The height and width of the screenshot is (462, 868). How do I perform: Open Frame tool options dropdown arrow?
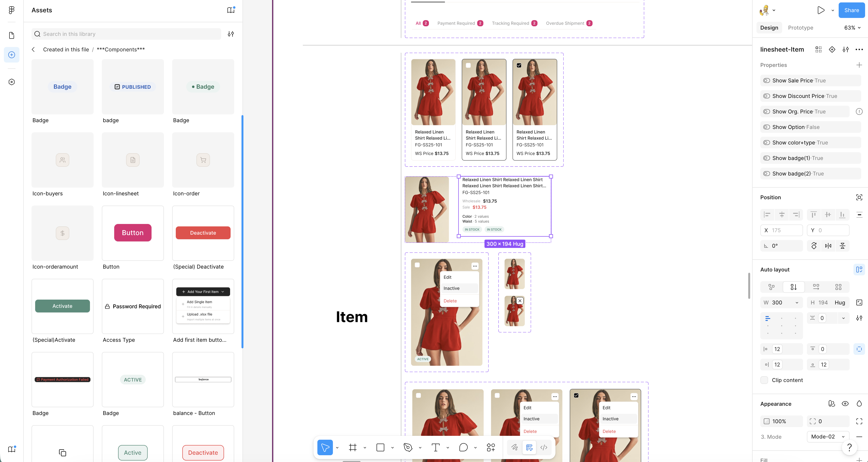pyautogui.click(x=365, y=447)
